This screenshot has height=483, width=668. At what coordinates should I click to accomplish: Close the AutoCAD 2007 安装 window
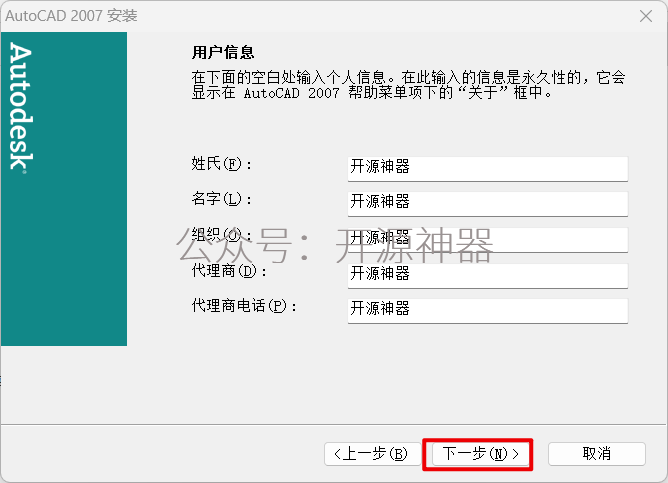[x=646, y=16]
